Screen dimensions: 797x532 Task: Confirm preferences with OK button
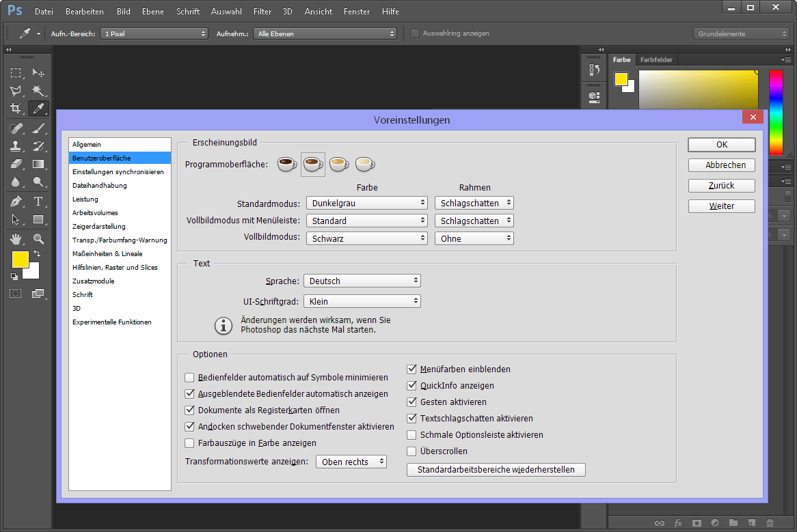click(722, 145)
